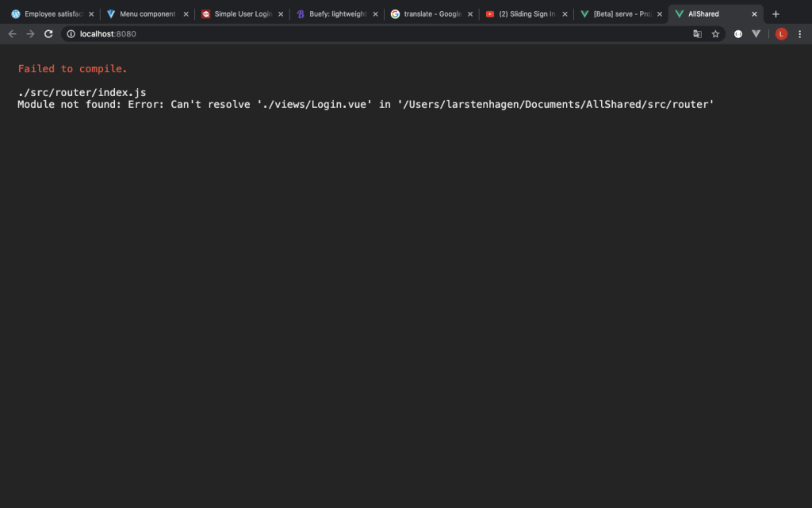Switch to the [Beta] serve tab
The height and width of the screenshot is (508, 812).
coord(619,14)
